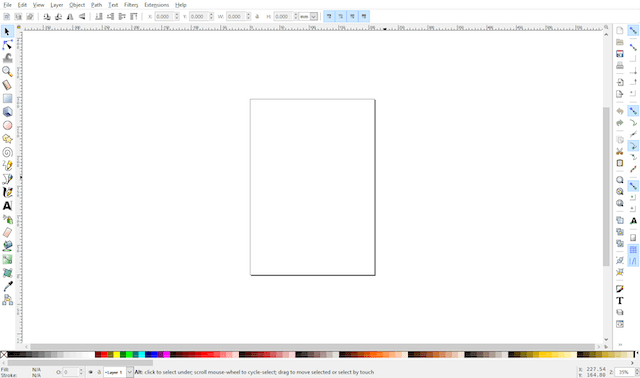This screenshot has height=378, width=640.
Task: Open the Filters menu
Action: [131, 5]
